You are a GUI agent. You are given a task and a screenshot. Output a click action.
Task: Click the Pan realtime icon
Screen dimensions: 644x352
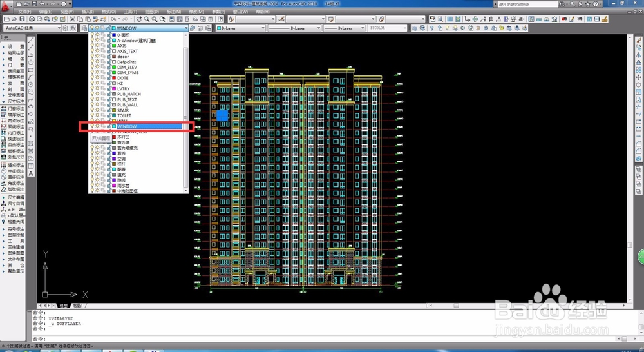click(139, 19)
